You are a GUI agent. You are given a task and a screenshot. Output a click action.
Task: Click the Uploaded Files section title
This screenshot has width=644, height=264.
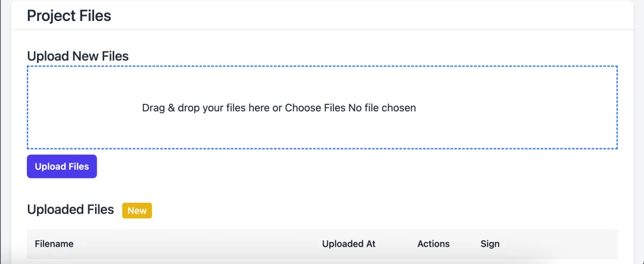click(70, 210)
